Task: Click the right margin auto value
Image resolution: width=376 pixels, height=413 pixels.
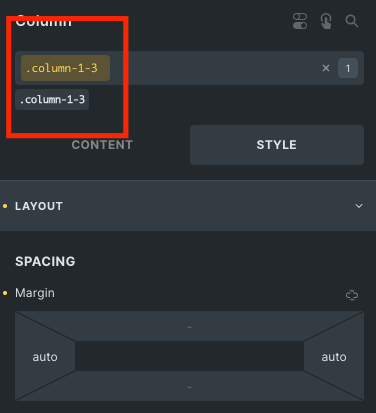Action: pos(334,357)
